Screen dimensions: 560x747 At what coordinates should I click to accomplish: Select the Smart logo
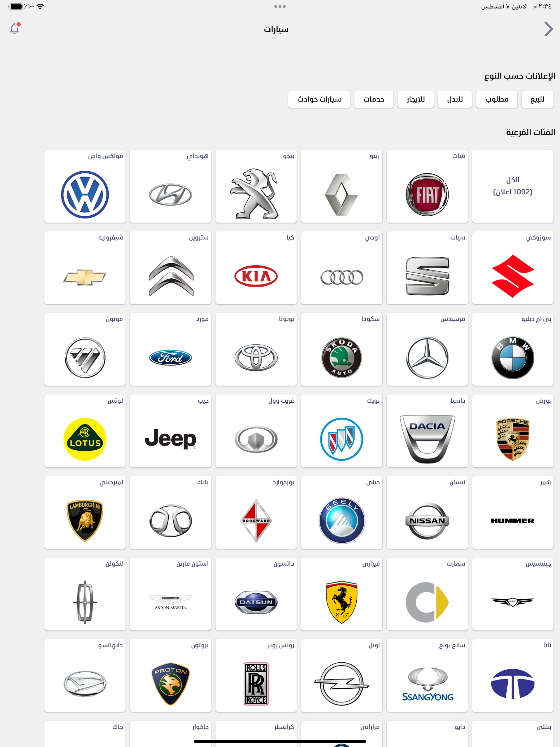click(x=427, y=602)
